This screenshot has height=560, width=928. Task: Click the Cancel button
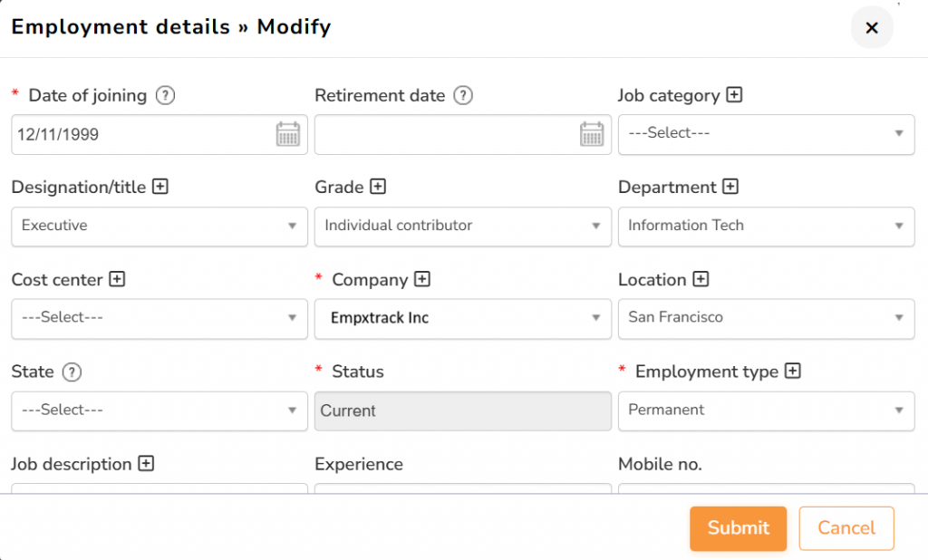point(846,528)
